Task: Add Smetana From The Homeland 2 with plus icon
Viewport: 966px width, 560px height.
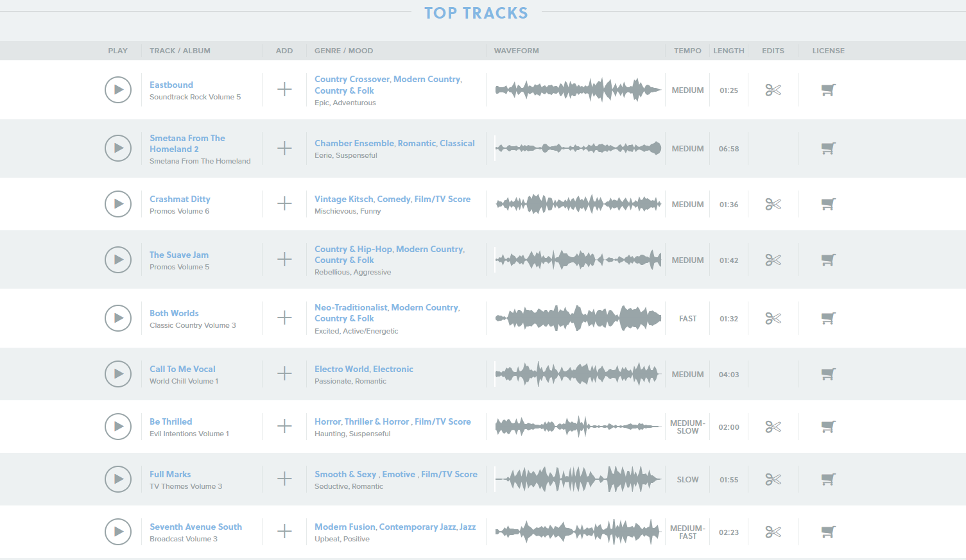Action: tap(284, 148)
